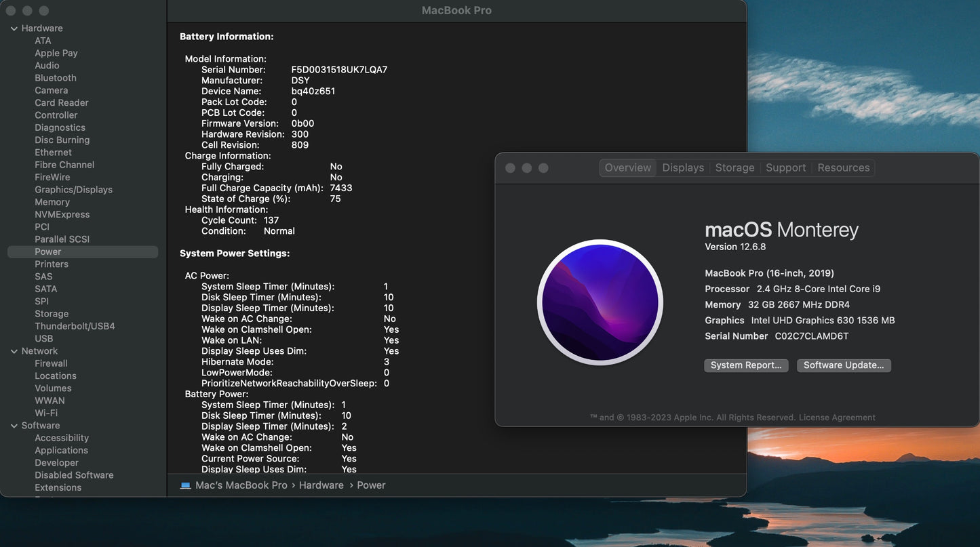This screenshot has height=547, width=980.
Task: Click the Full Charge Capacity value 7433
Action: 341,188
